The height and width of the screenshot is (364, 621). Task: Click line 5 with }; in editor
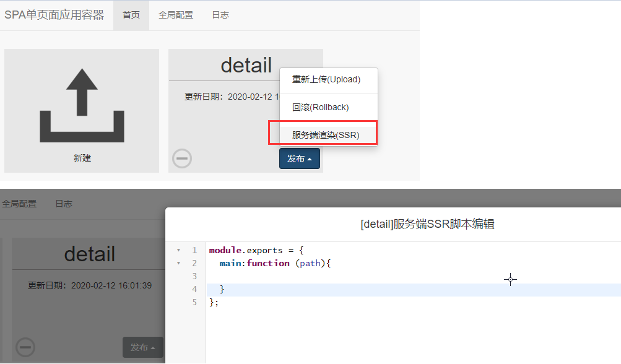coord(214,303)
